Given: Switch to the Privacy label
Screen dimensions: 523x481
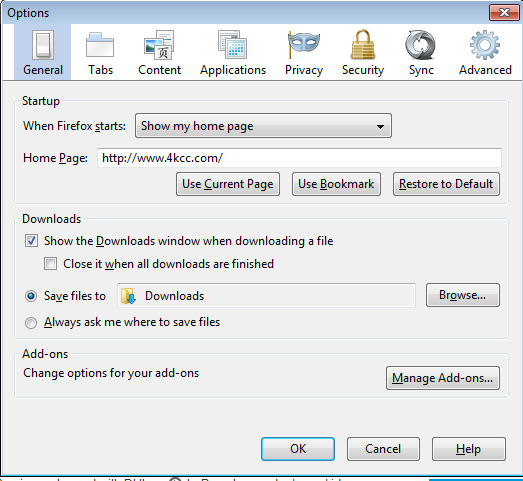Looking at the screenshot, I should pyautogui.click(x=304, y=70).
